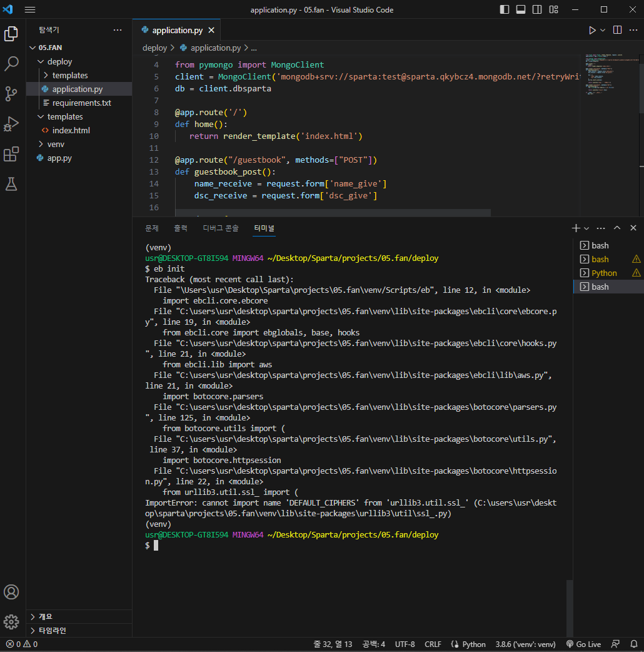
Task: Click terminal vertical scrollbar
Action: point(569,608)
